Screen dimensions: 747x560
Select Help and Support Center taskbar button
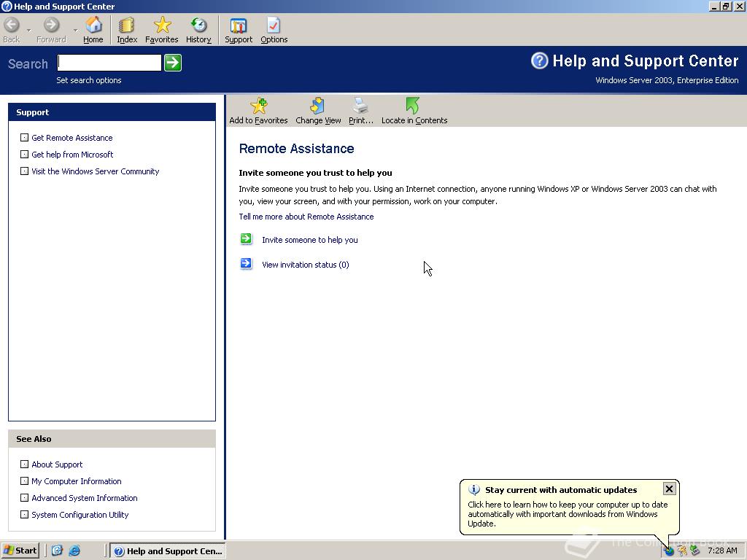[168, 551]
